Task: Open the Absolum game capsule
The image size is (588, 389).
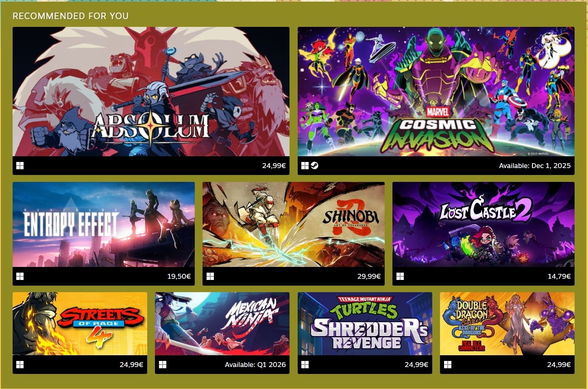Action: (151, 92)
